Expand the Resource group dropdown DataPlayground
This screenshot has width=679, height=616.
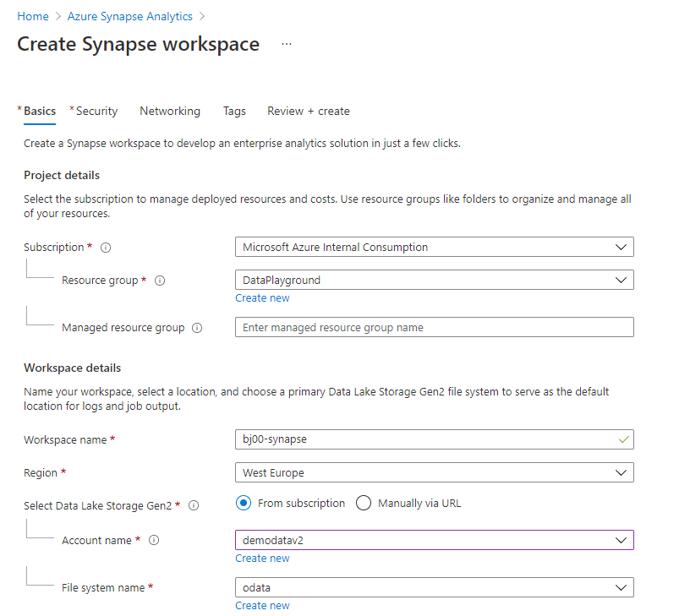click(x=435, y=280)
